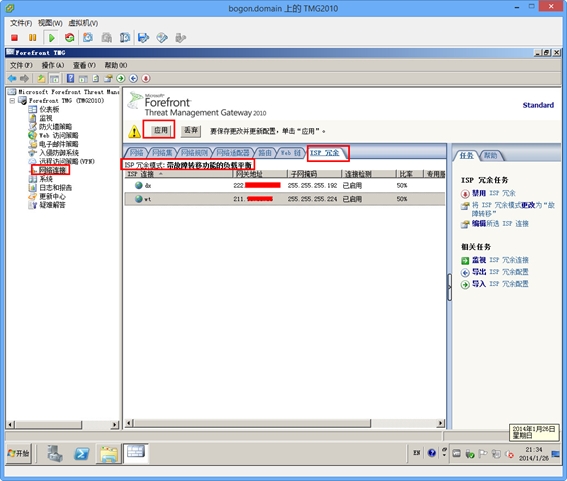
Task: Open 电子邮件策略 tree node
Action: pyautogui.click(x=59, y=144)
